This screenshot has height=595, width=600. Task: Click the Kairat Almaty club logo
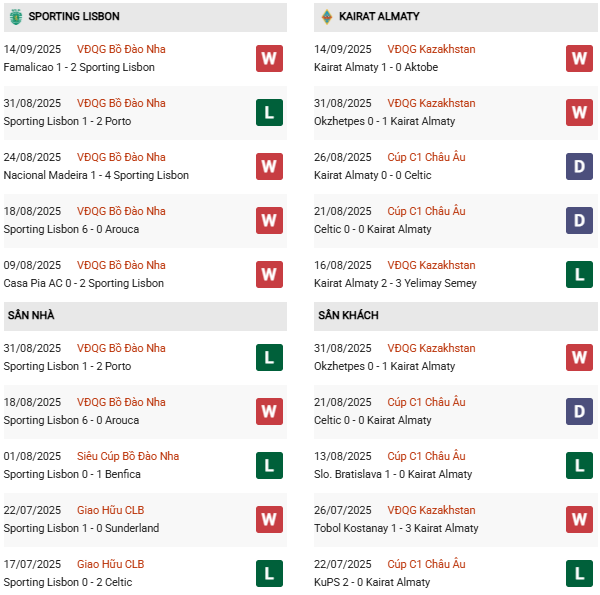click(326, 16)
